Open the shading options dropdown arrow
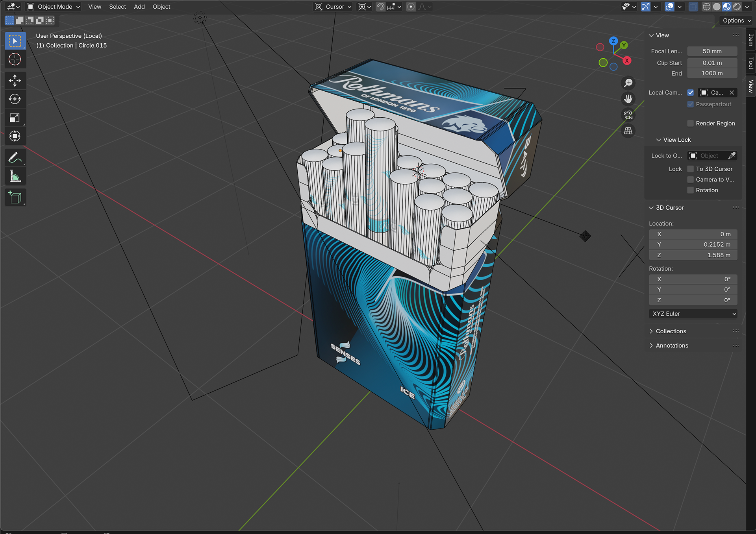This screenshot has height=534, width=756. click(747, 7)
